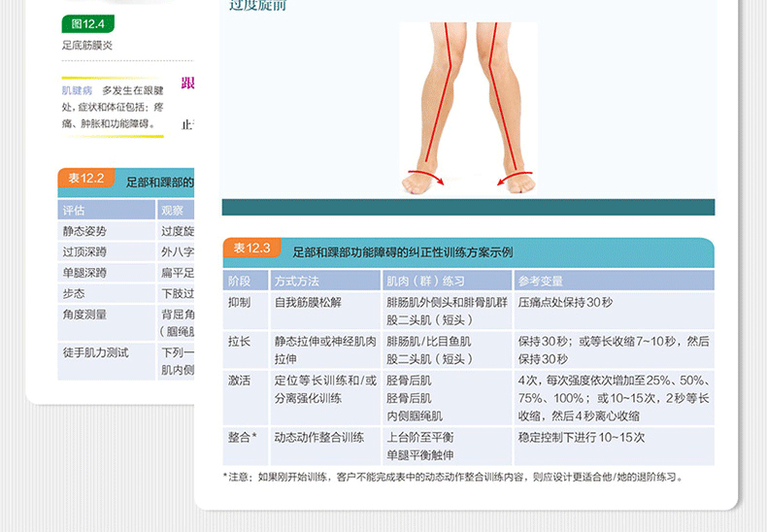Screen dimensions: 767x532
Task: Click the teal bar below the legs photo
Action: tap(467, 207)
